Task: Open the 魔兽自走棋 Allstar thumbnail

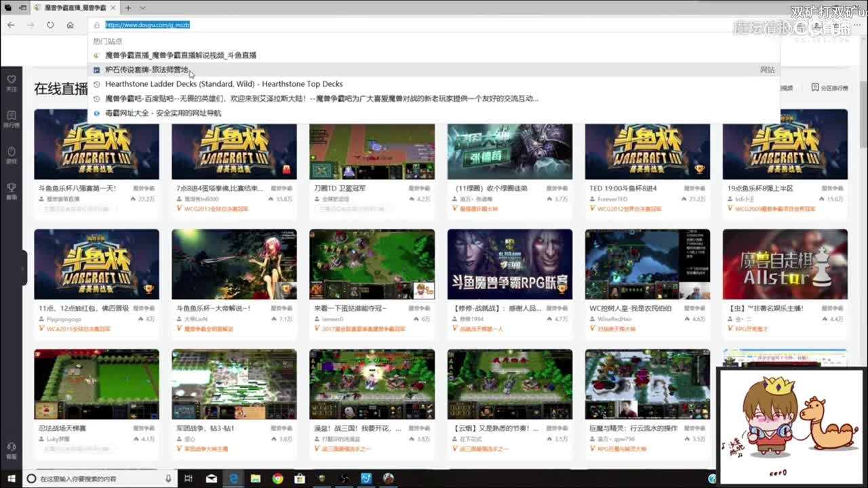Action: tap(785, 264)
